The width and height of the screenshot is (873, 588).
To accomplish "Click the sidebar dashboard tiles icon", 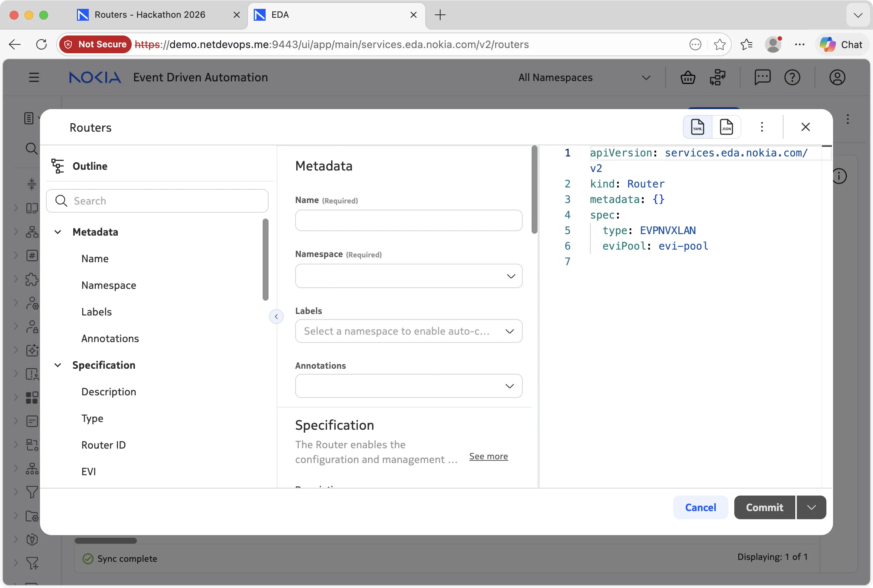I will coord(32,398).
